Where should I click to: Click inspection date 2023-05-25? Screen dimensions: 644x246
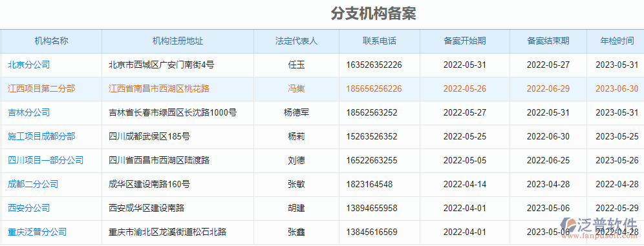pos(617,136)
